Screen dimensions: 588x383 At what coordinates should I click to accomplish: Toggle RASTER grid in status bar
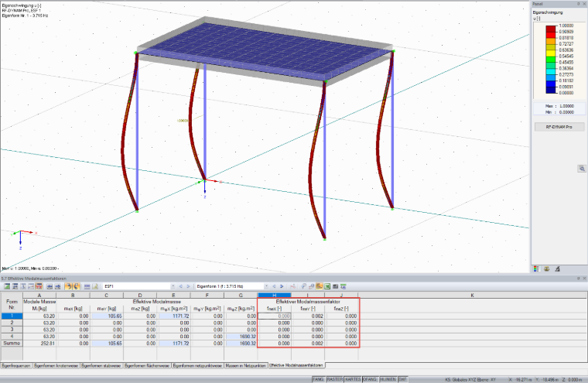pos(334,379)
